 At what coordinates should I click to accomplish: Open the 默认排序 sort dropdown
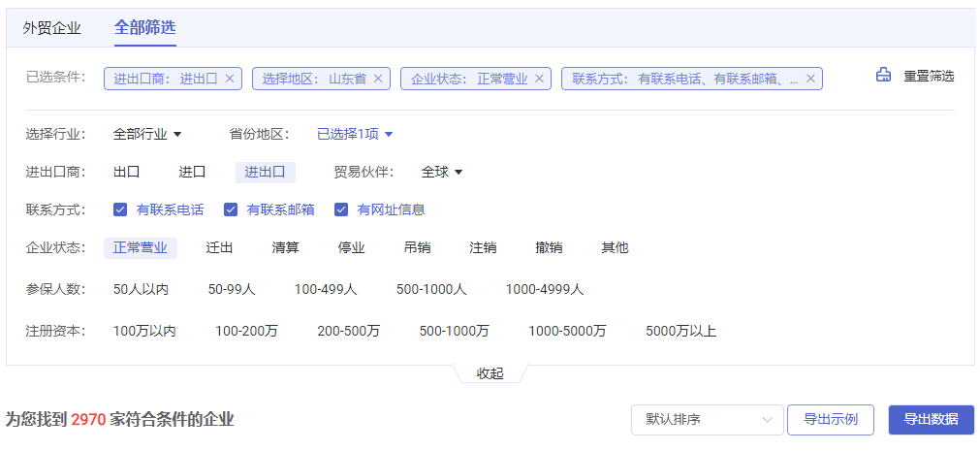tap(707, 420)
